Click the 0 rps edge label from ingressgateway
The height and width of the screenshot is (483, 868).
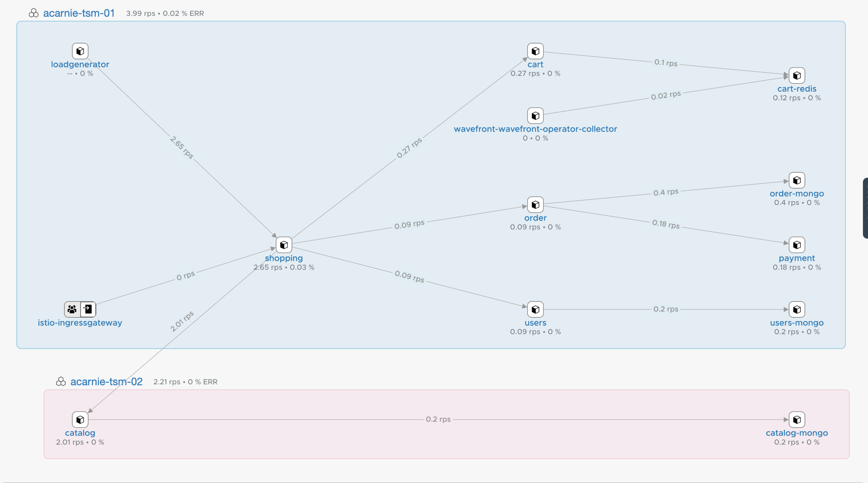tap(186, 275)
